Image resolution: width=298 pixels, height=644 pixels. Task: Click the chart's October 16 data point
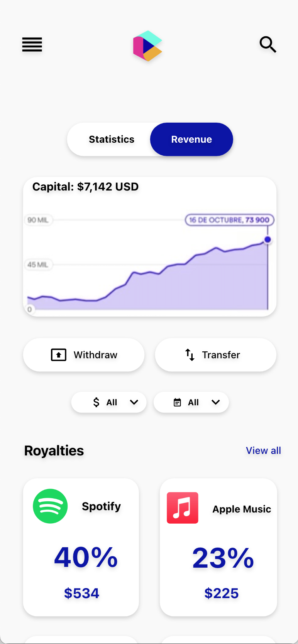point(268,240)
